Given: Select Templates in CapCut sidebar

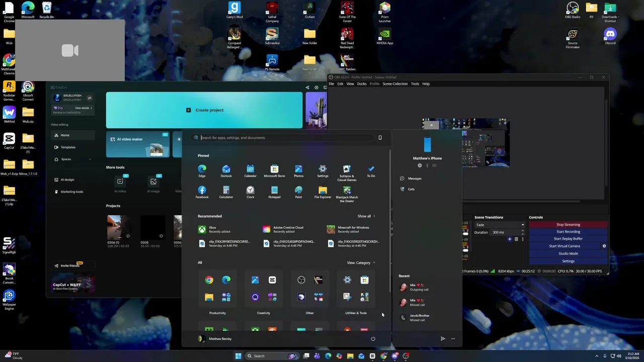Looking at the screenshot, I should tap(72, 147).
